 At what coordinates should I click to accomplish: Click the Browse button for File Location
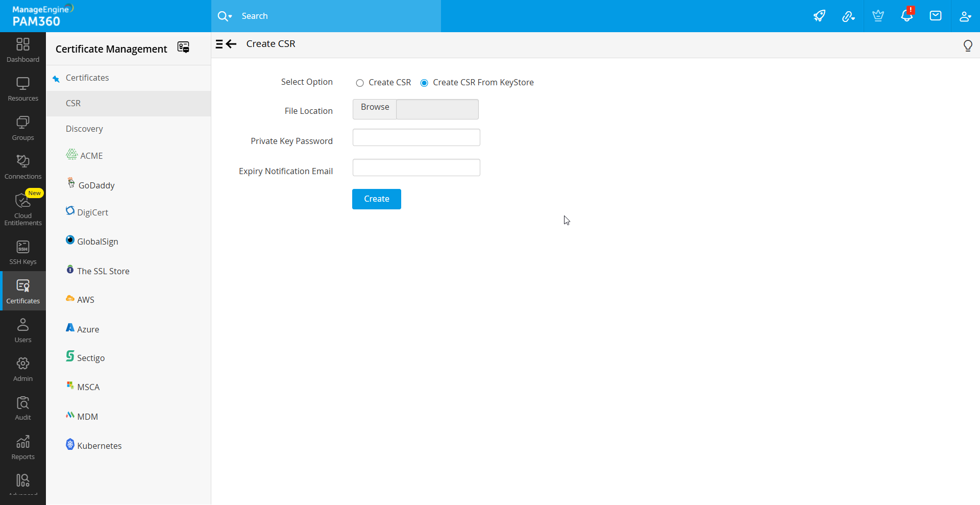pos(375,109)
